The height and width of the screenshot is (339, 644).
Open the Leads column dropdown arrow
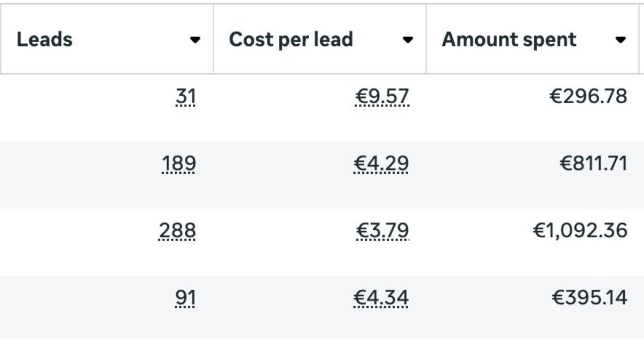pos(195,40)
